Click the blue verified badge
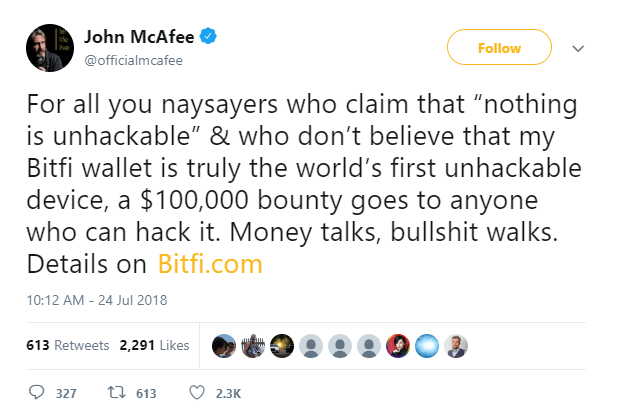 pyautogui.click(x=212, y=37)
